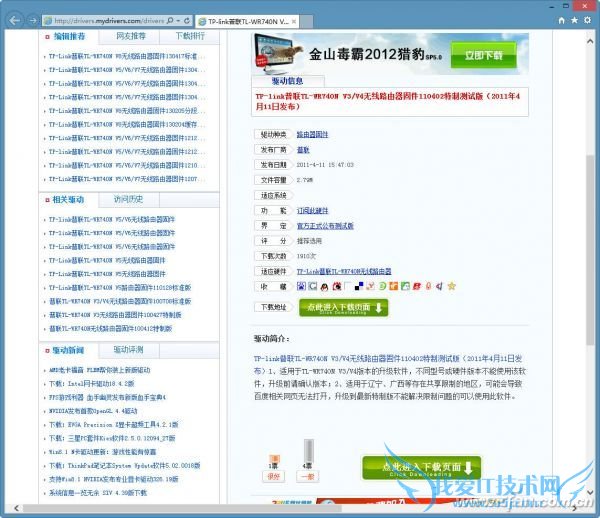The image size is (600, 518).
Task: Open TP-Link普联TL-WR740N无线路由器 hardware link
Action: pos(344,272)
